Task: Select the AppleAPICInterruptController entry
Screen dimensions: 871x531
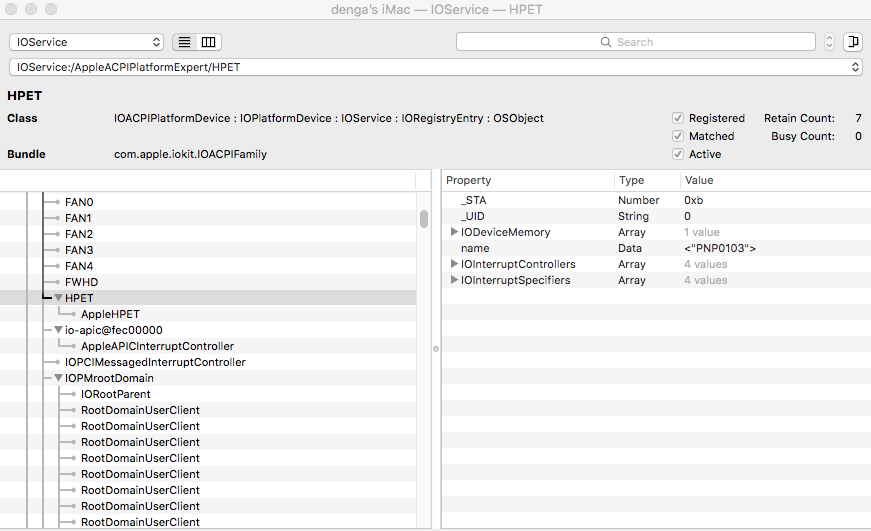Action: (x=157, y=346)
